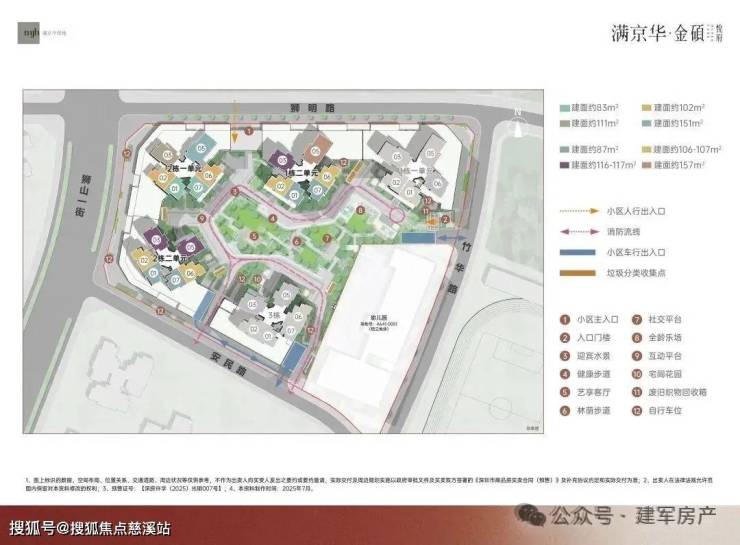Select legend icon 4 for 健康步道
The height and width of the screenshot is (545, 740).
(565, 374)
